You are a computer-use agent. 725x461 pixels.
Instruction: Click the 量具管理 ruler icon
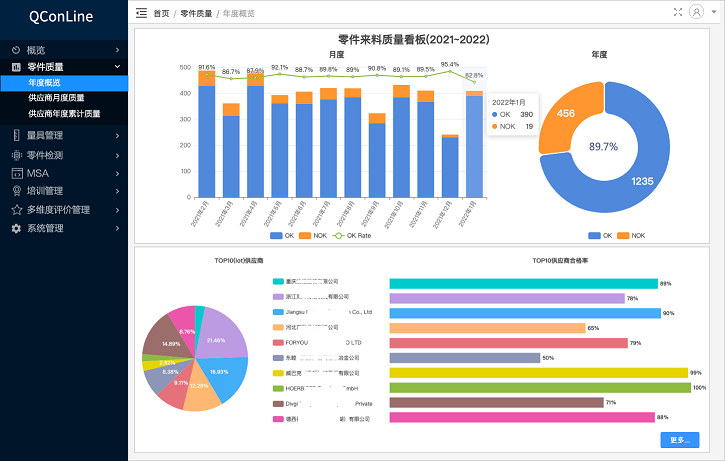16,135
